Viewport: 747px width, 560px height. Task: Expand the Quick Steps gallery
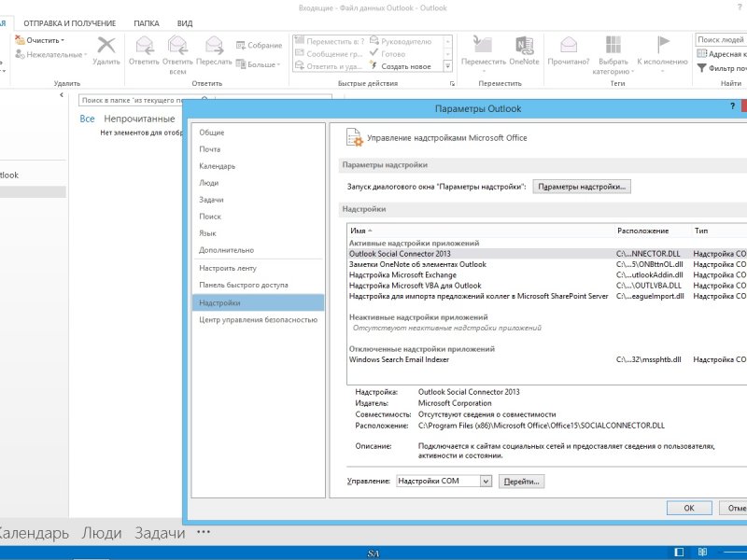pyautogui.click(x=448, y=66)
